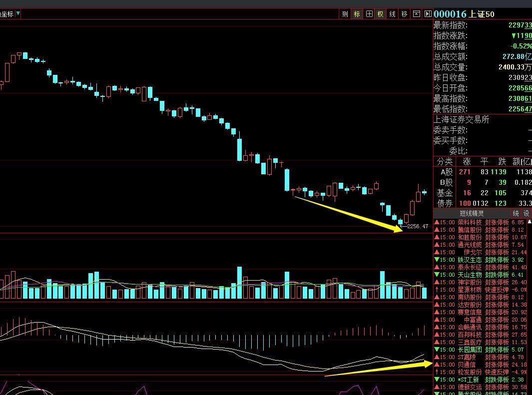Toggle the 权 rights-adjustment button

[380, 14]
